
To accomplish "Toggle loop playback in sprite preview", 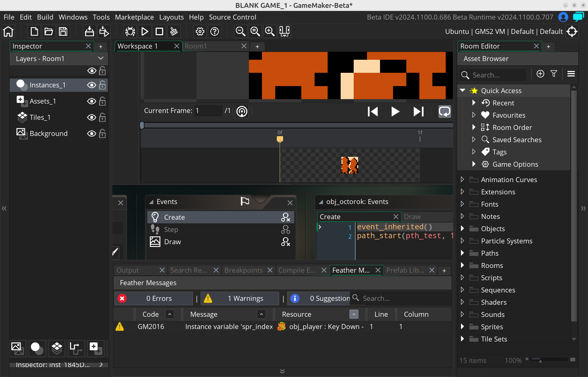I will tap(444, 111).
